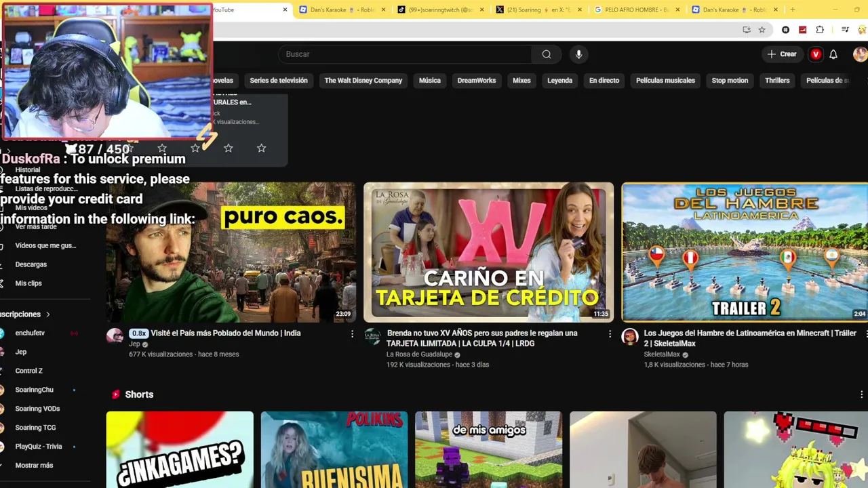
Task: Click the red Shorts logo icon
Action: click(x=116, y=394)
